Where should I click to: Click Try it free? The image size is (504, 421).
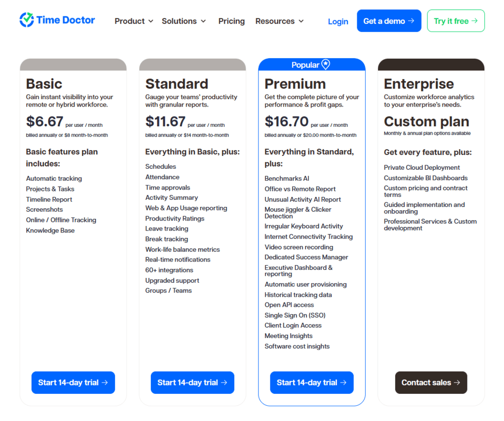[456, 21]
